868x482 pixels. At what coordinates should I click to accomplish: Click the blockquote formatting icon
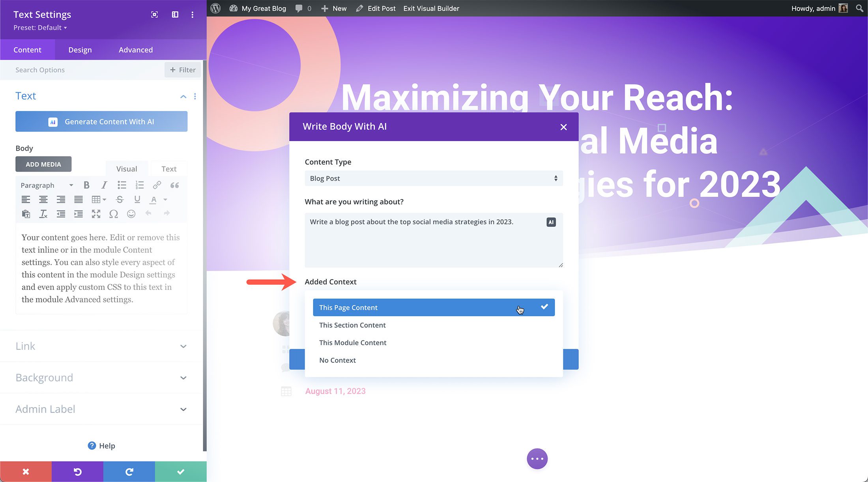pyautogui.click(x=175, y=185)
